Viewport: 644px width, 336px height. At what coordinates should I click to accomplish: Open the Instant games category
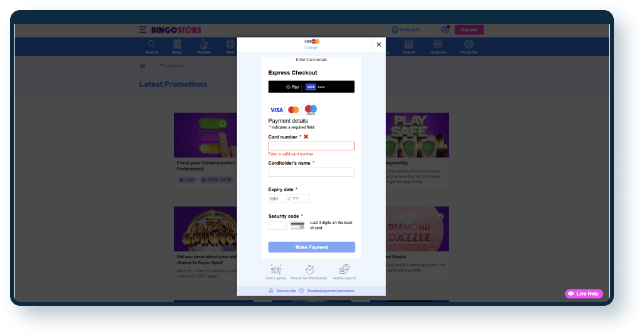409,47
